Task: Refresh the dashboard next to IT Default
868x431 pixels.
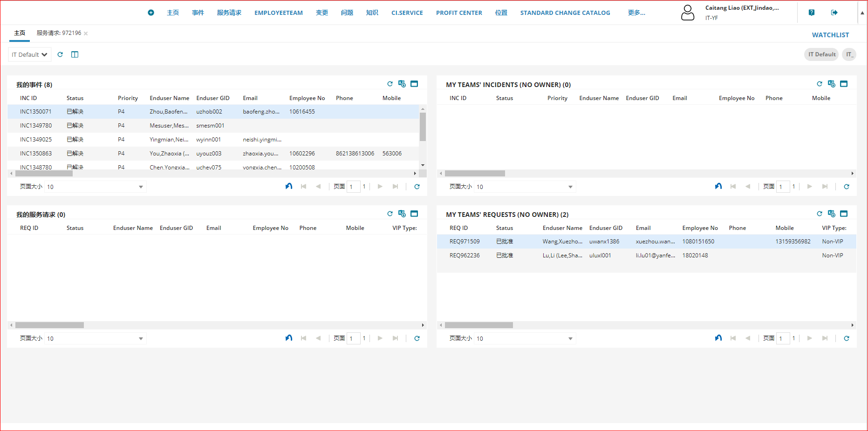Action: (x=60, y=54)
